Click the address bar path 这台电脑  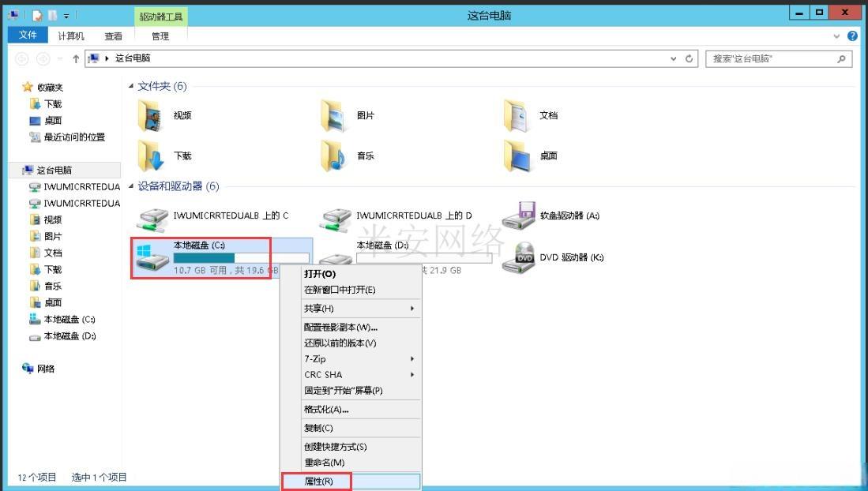[133, 58]
